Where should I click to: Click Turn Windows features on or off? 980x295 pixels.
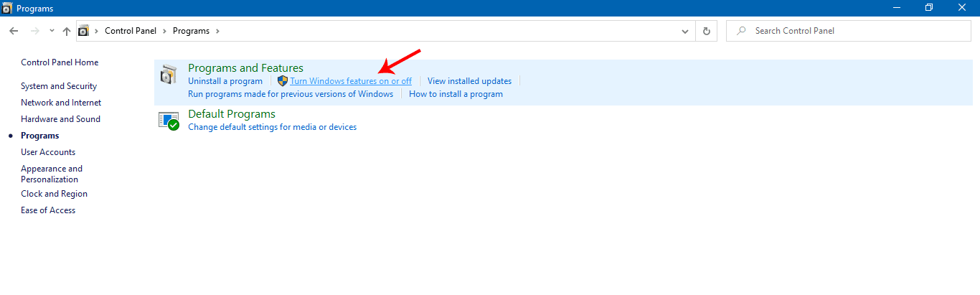(x=351, y=81)
